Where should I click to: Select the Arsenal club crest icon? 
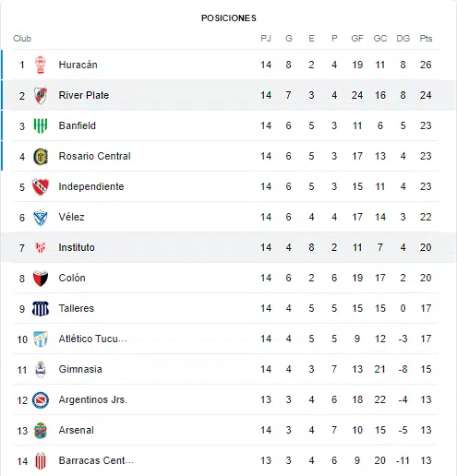[41, 430]
